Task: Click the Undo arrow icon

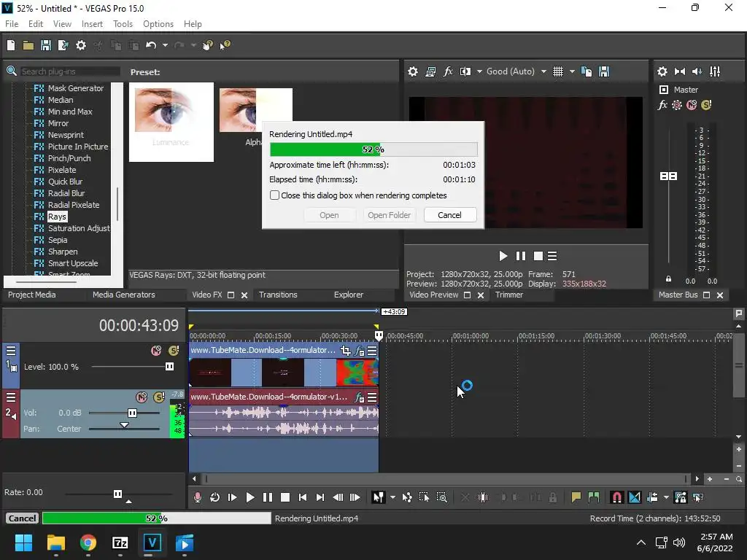Action: [151, 45]
